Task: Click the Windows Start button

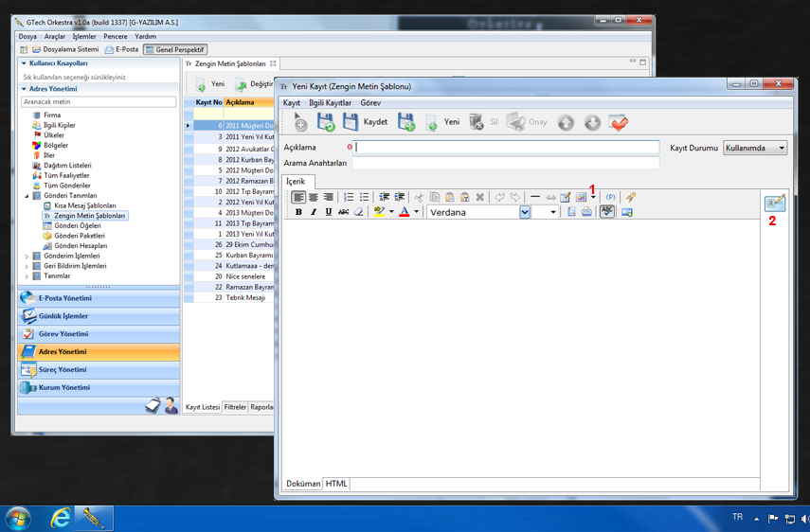Action: [17, 519]
